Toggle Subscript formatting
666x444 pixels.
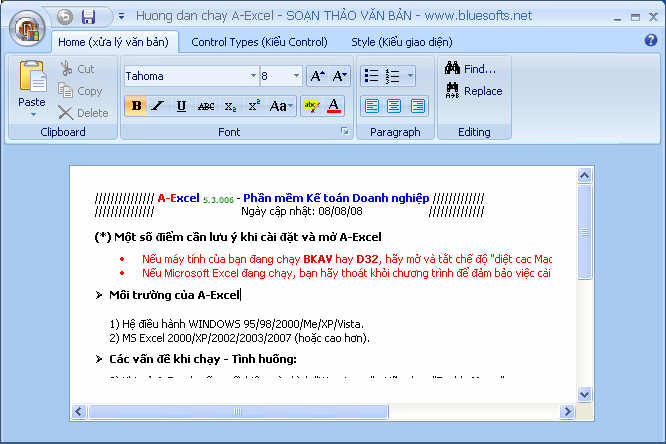pyautogui.click(x=230, y=106)
